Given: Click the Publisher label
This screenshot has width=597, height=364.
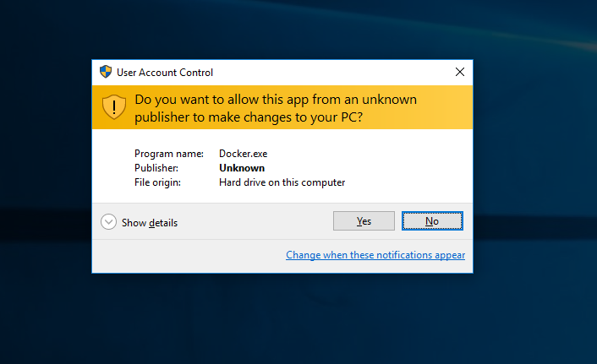Looking at the screenshot, I should pos(156,168).
